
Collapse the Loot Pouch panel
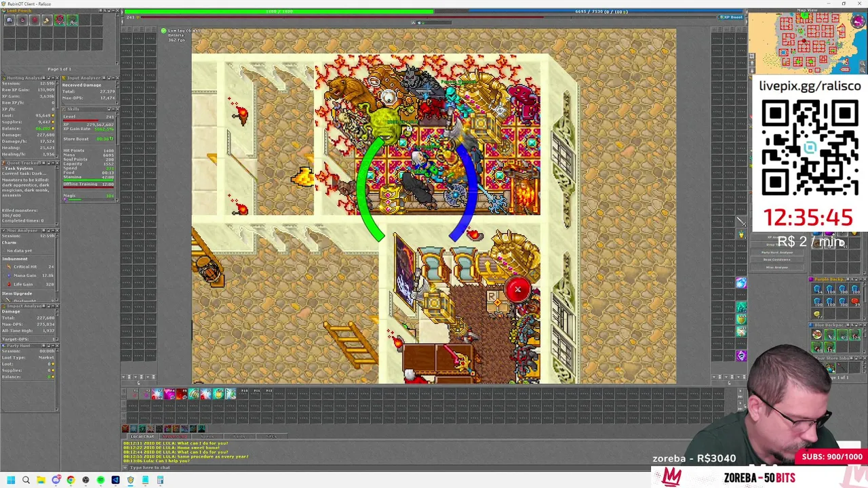(113, 11)
